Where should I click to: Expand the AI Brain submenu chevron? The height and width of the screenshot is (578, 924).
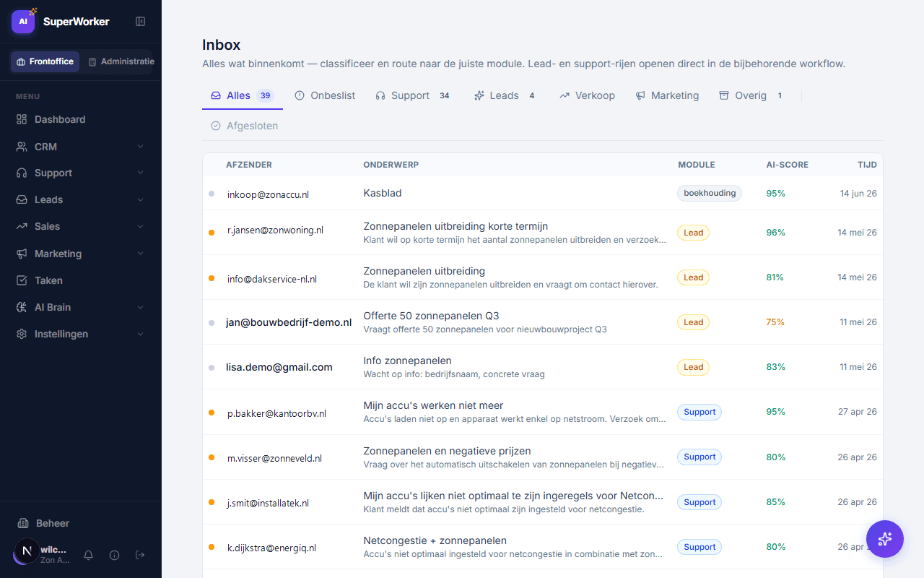coord(140,307)
